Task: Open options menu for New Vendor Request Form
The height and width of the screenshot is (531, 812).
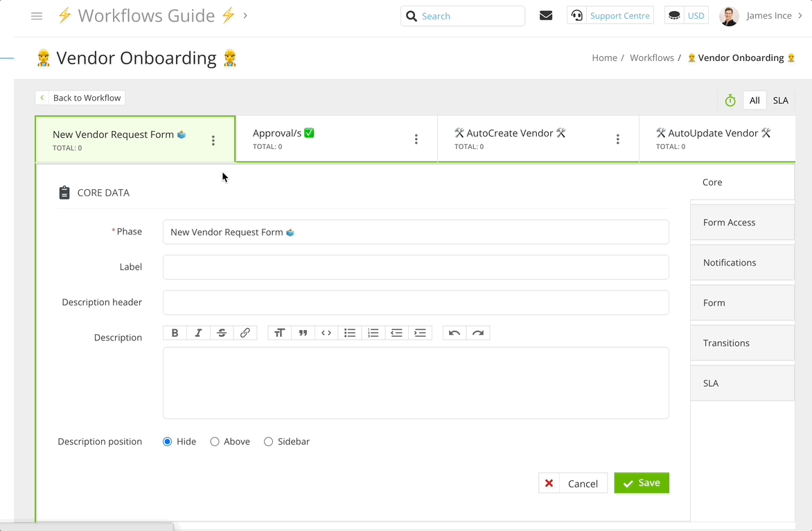Action: point(213,141)
